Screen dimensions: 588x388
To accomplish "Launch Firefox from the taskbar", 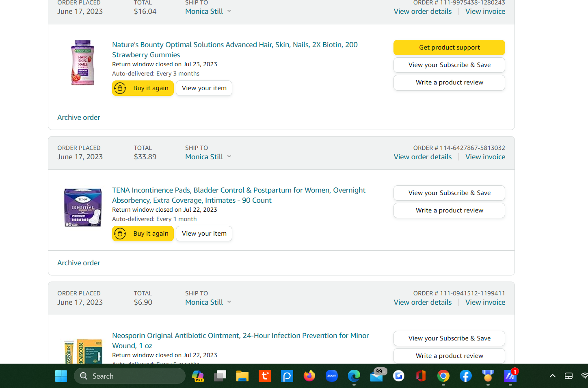I will coord(309,376).
